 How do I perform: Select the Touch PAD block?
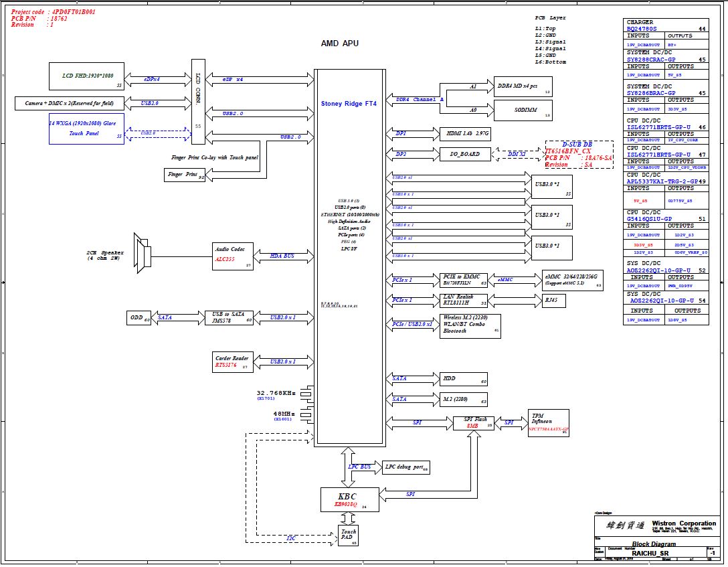pos(348,535)
